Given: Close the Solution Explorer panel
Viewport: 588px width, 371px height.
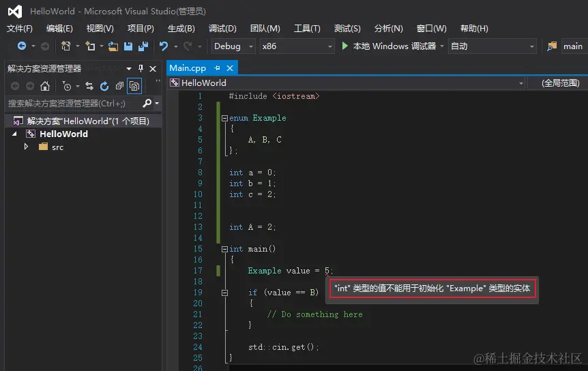Looking at the screenshot, I should tap(153, 69).
